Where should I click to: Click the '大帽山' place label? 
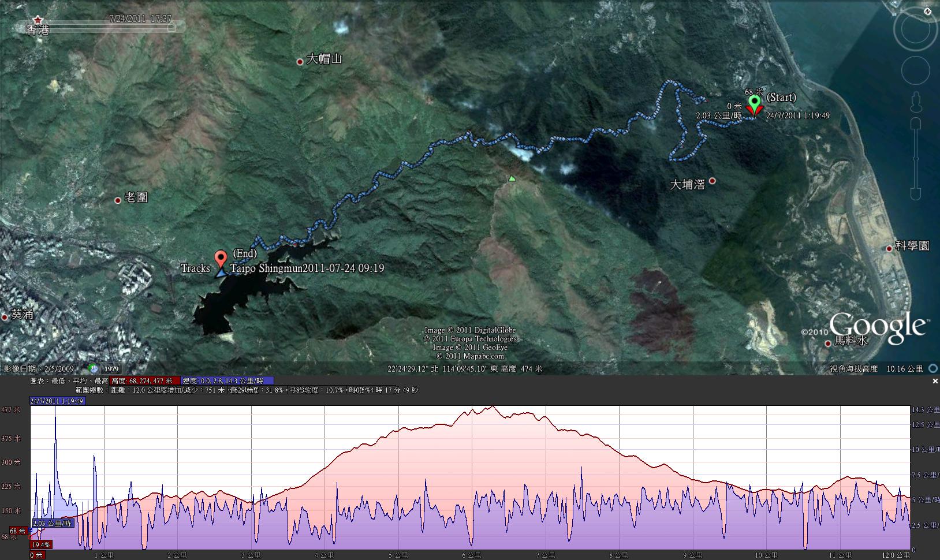point(324,59)
